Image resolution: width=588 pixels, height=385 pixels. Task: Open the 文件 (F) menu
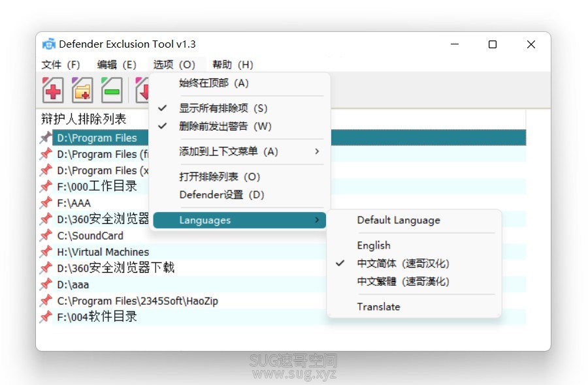pyautogui.click(x=61, y=65)
